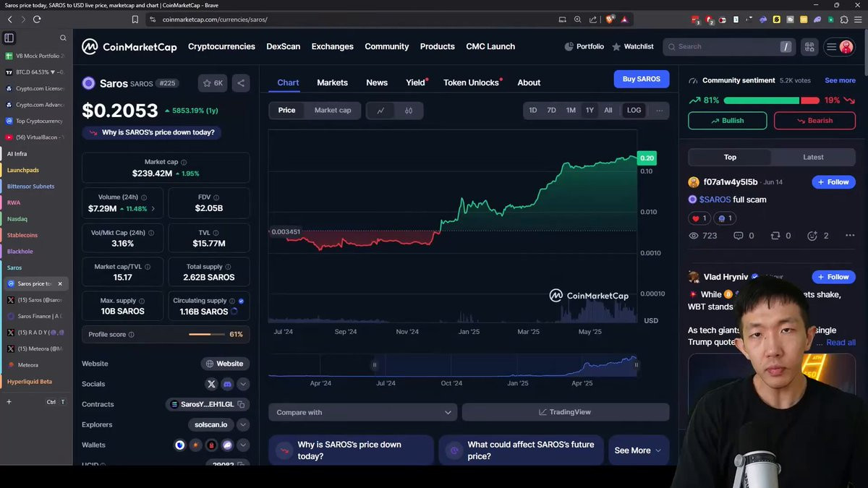Expand the Socials dropdown chevron
Viewport: 868px width, 488px height.
tap(243, 384)
